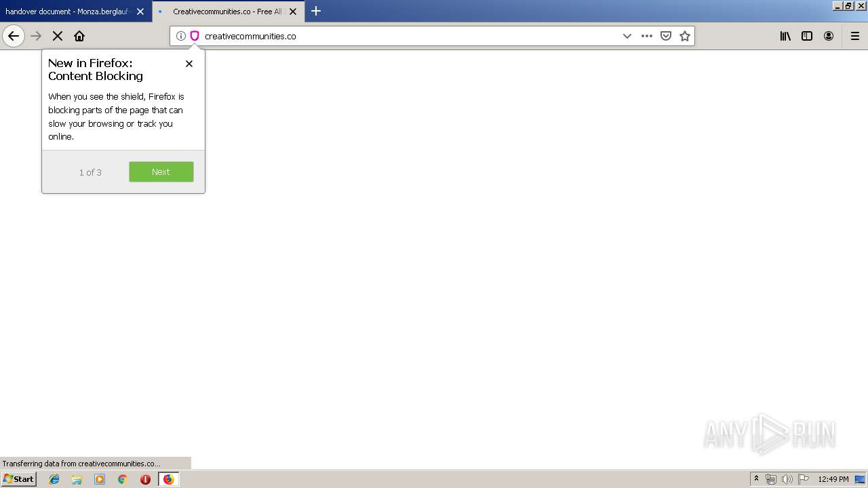This screenshot has height=488, width=868.
Task: Select the Creativecommunities.co tab
Action: coord(227,12)
